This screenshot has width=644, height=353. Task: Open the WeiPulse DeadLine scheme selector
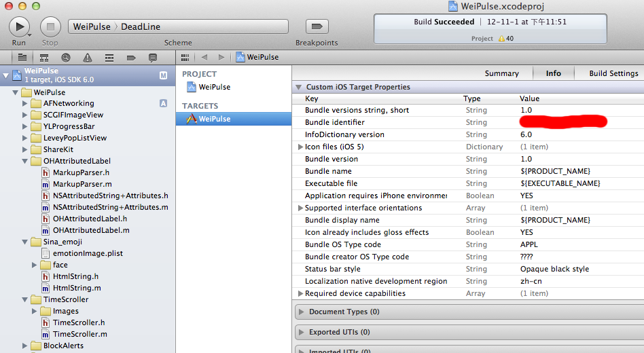point(178,26)
